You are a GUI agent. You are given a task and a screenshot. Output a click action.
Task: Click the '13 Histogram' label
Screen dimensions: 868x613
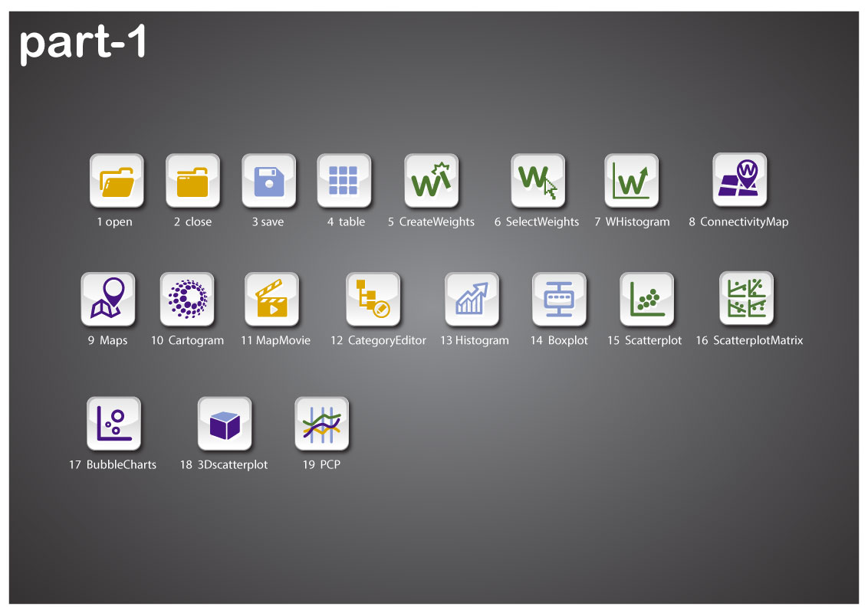475,340
